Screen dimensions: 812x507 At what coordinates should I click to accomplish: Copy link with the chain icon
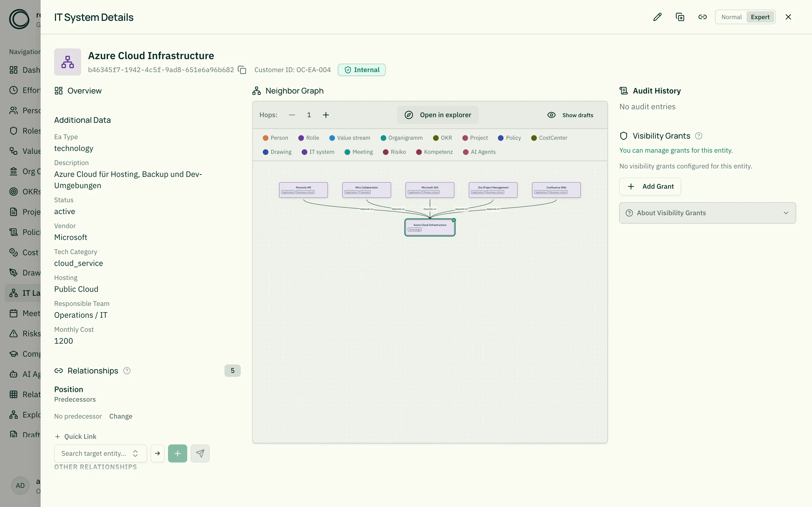tap(702, 17)
